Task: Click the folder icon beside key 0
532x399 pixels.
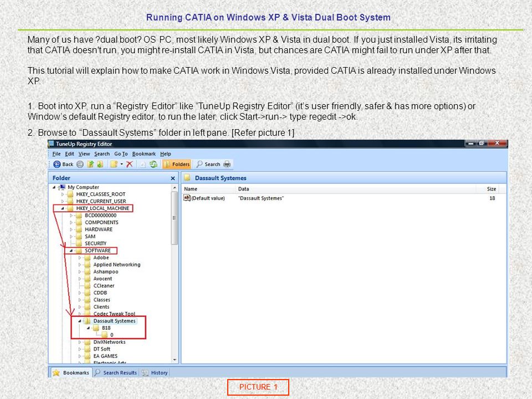Action: click(104, 335)
